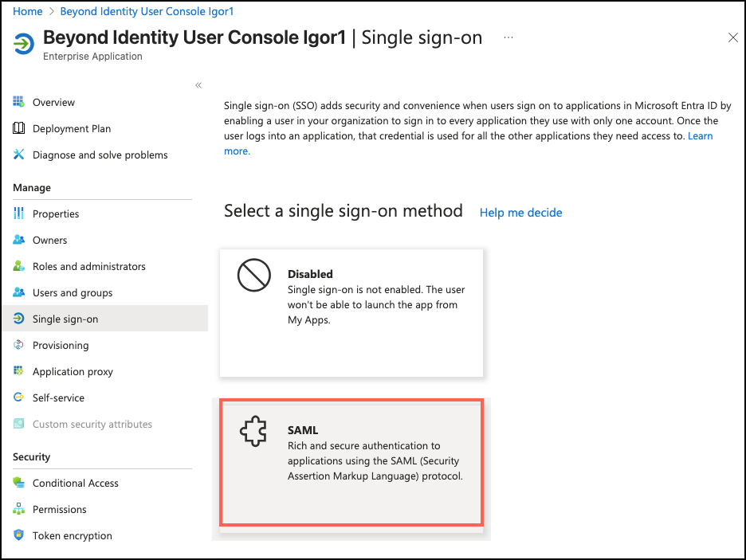Click the Conditional Access icon
The width and height of the screenshot is (746, 560).
(18, 483)
